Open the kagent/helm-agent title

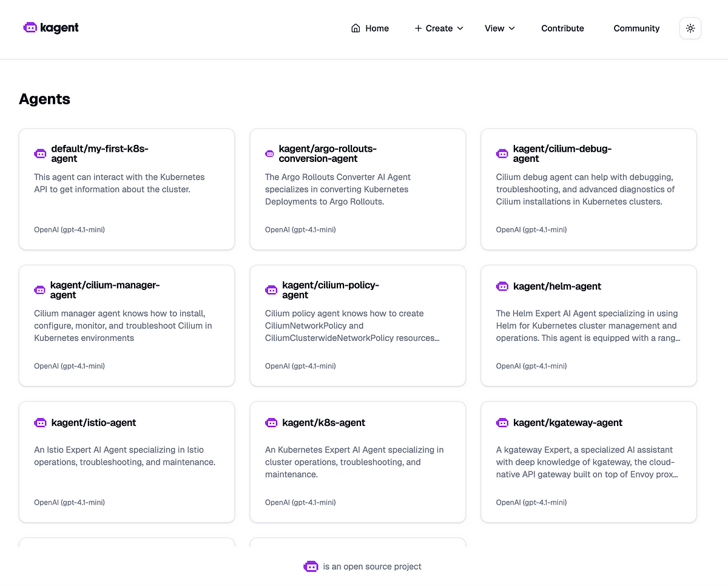(557, 286)
